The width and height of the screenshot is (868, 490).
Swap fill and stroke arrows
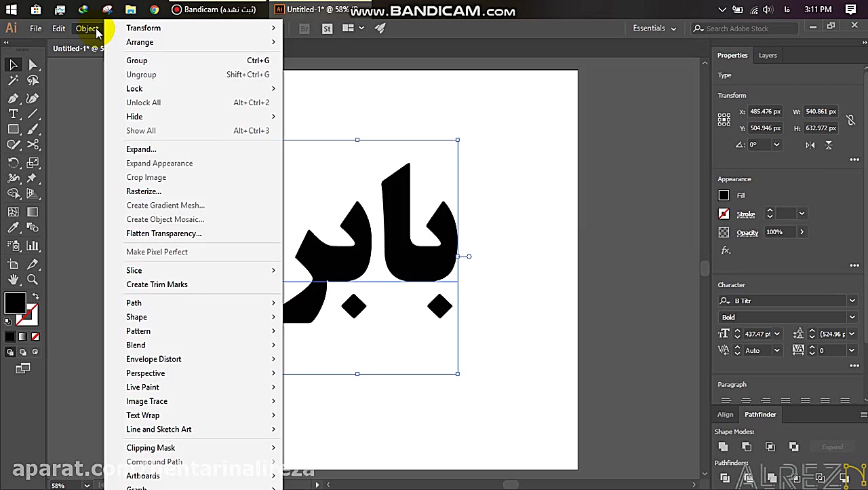[x=36, y=297]
